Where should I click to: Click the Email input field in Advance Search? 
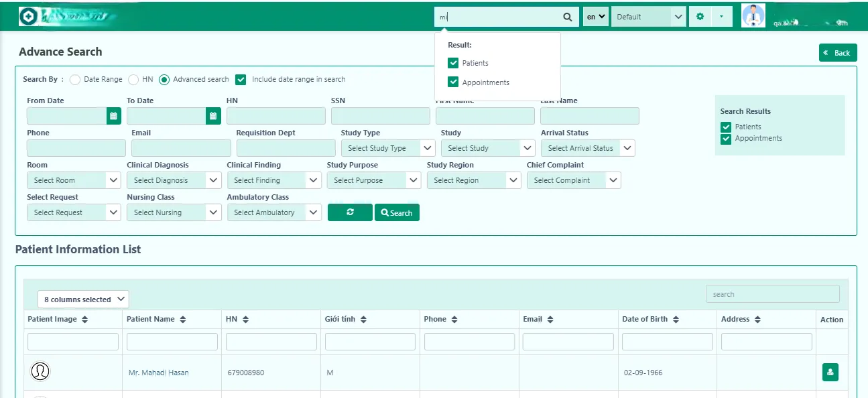pos(181,148)
